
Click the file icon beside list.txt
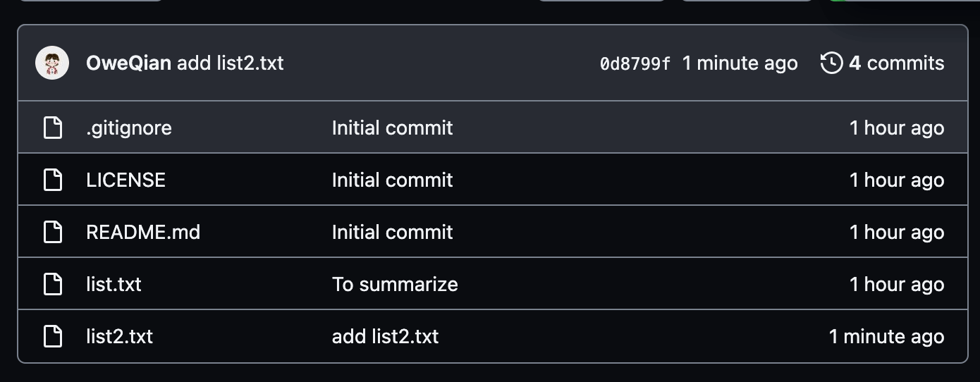tap(53, 284)
